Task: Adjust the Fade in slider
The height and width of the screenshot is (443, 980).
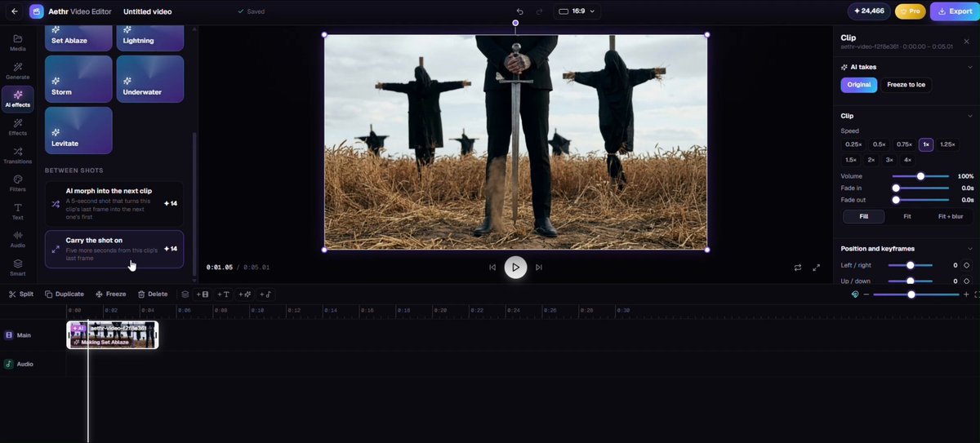Action: (920, 188)
